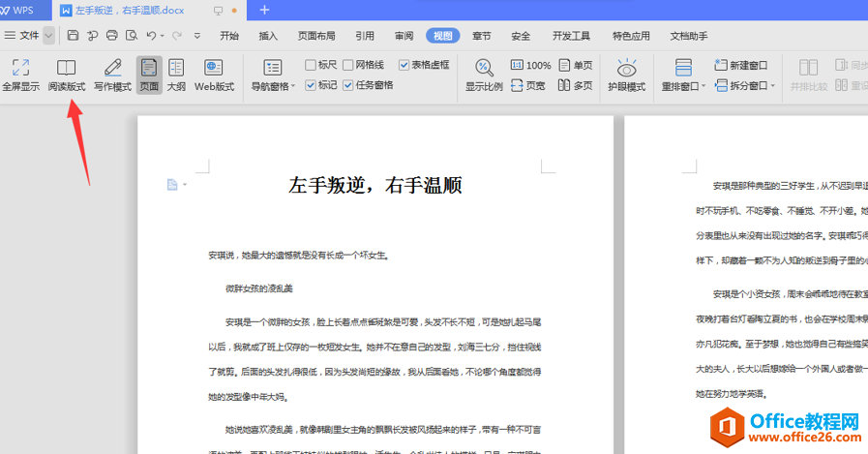Click side-by-side compare (并排比较) icon

[808, 68]
